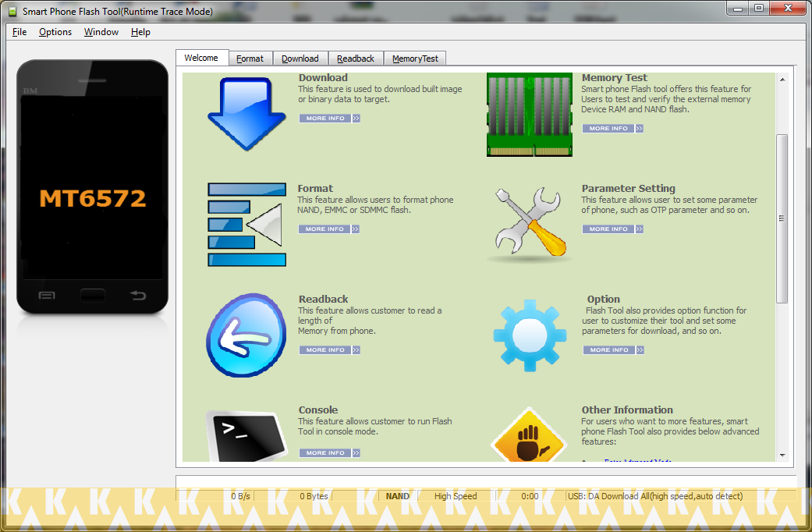This screenshot has height=532, width=812.
Task: Switch to the Format tab
Action: click(x=250, y=59)
